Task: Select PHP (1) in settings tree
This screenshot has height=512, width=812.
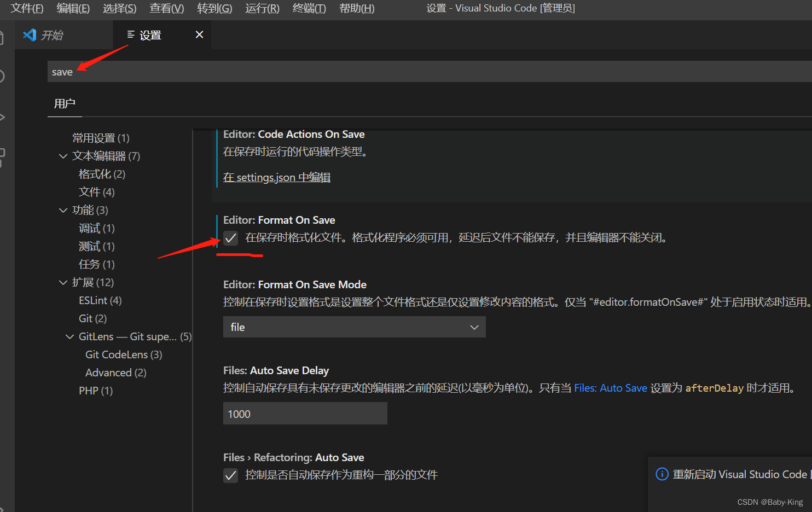Action: pyautogui.click(x=96, y=391)
